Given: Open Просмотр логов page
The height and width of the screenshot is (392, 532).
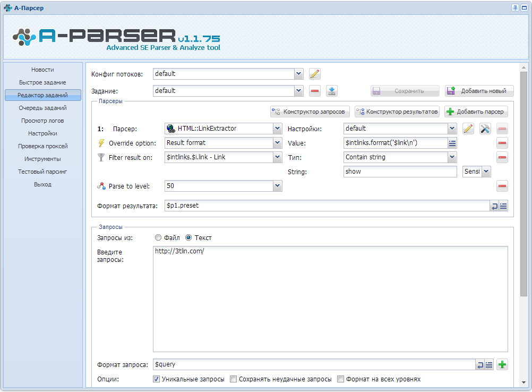Looking at the screenshot, I should [x=43, y=121].
